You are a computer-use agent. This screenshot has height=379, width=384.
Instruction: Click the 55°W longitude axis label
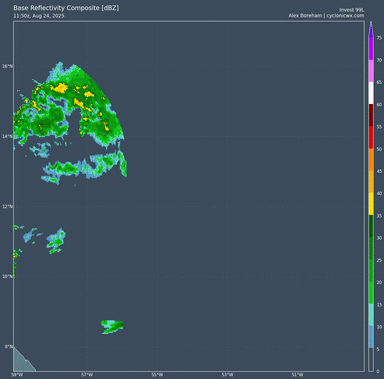[x=157, y=375]
